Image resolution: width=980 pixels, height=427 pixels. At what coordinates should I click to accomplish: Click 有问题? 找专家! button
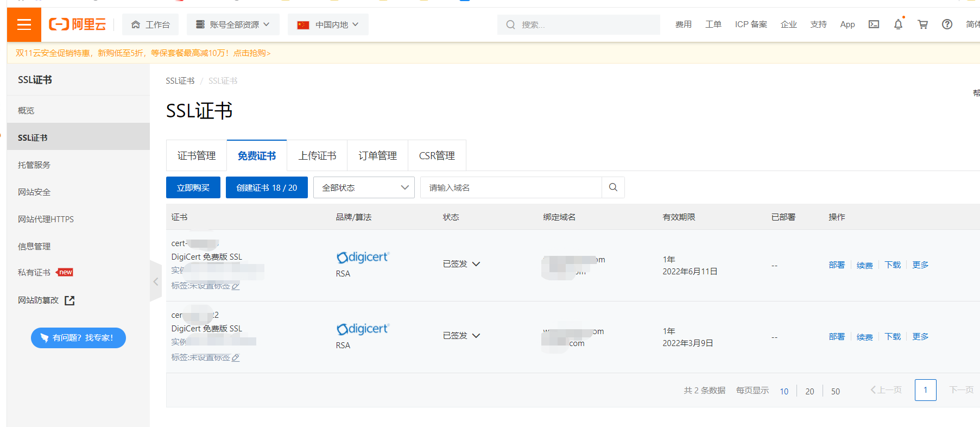click(78, 338)
